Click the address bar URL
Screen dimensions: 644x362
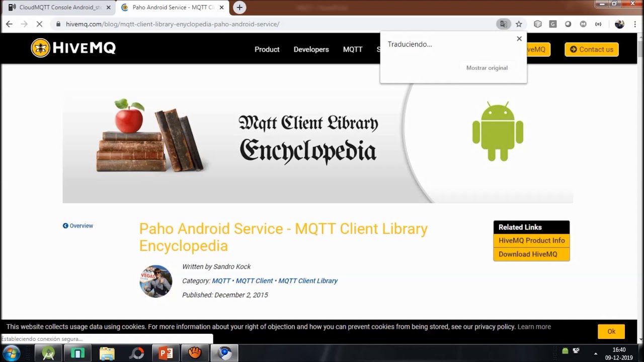tap(173, 24)
